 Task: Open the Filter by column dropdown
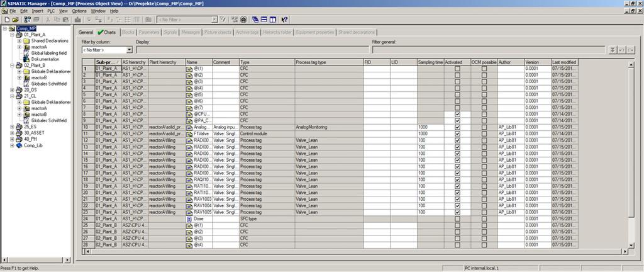pos(130,50)
